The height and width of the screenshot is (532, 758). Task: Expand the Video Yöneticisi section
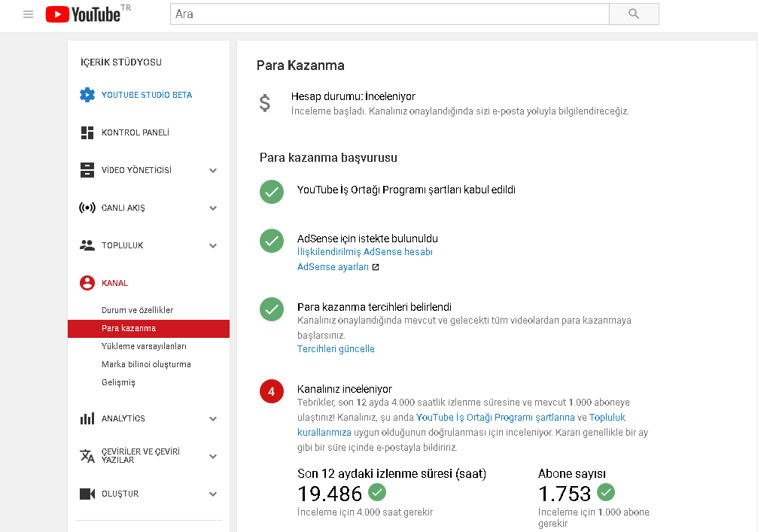(x=213, y=170)
